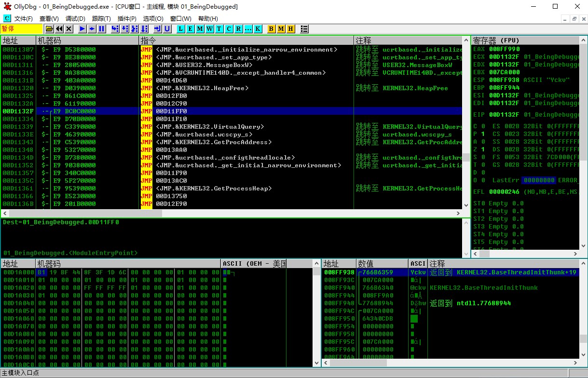Open the Call stack window (K button)

click(258, 29)
